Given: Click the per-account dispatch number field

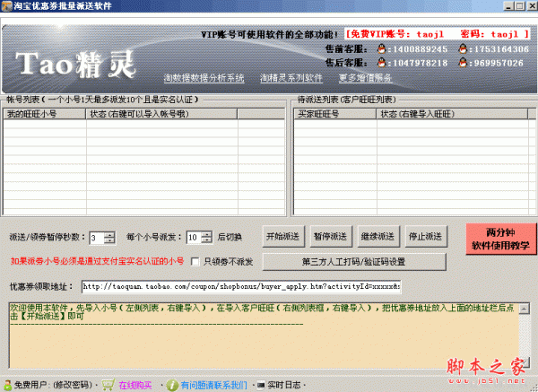Looking at the screenshot, I should [x=195, y=238].
